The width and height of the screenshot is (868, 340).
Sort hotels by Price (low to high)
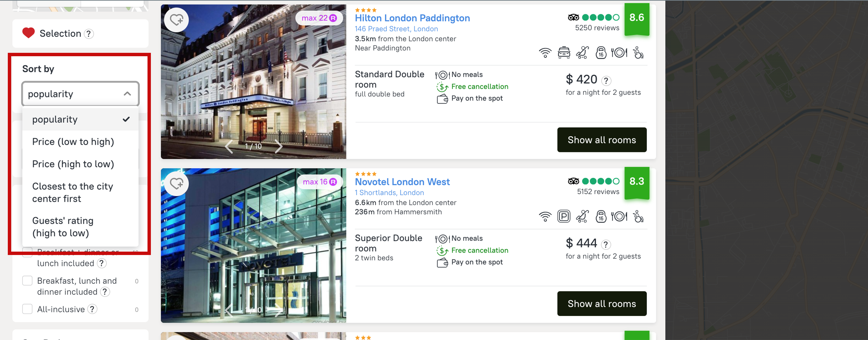(x=73, y=142)
